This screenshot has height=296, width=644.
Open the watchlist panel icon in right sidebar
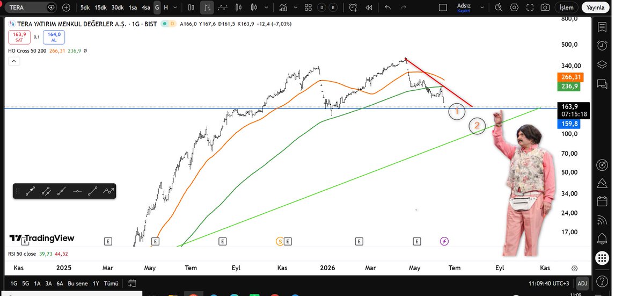tap(602, 27)
